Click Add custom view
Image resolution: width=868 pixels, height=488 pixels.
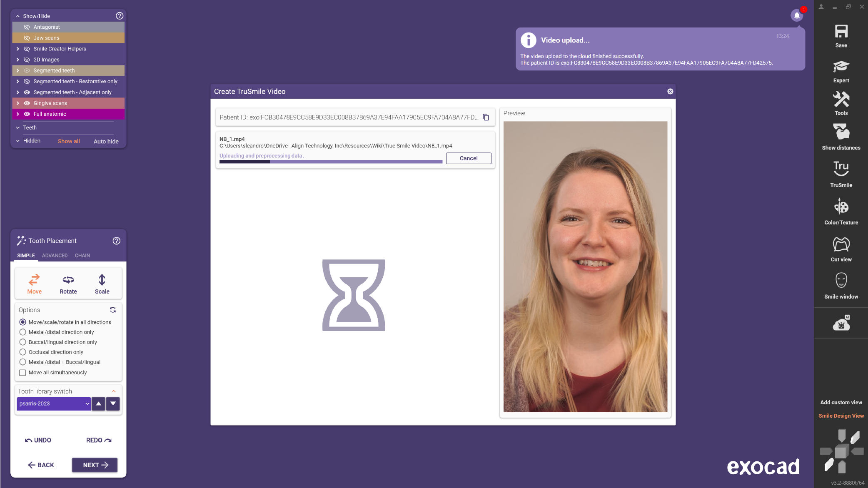pos(841,403)
